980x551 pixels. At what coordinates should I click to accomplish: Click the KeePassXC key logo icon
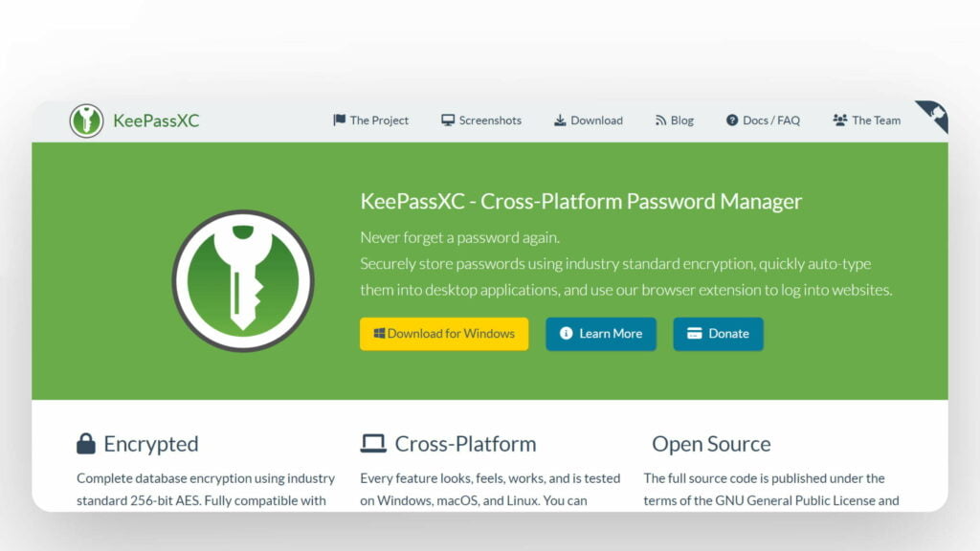pos(86,120)
